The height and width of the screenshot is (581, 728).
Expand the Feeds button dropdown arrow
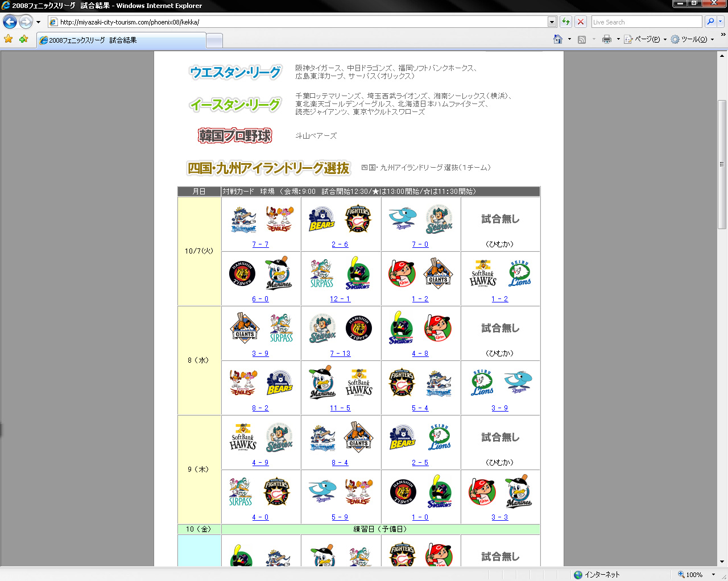pos(594,39)
